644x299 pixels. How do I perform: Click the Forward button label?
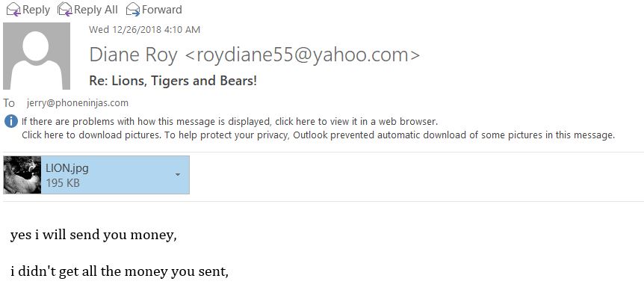pyautogui.click(x=162, y=10)
